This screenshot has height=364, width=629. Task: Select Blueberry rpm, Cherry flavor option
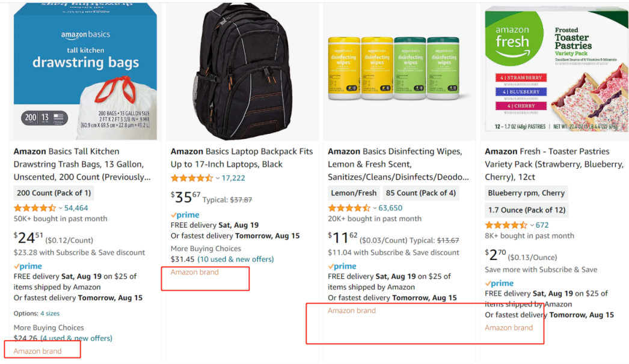[526, 193]
